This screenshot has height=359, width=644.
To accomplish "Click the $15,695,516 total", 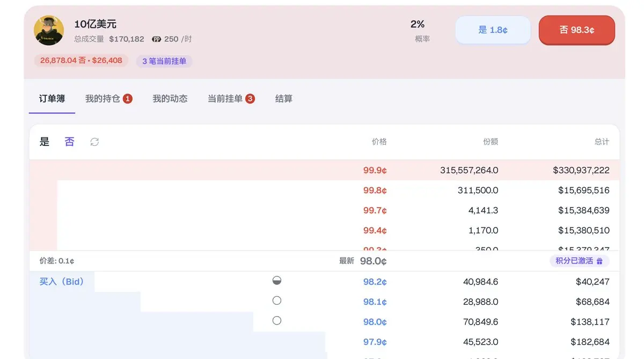I will (x=584, y=190).
